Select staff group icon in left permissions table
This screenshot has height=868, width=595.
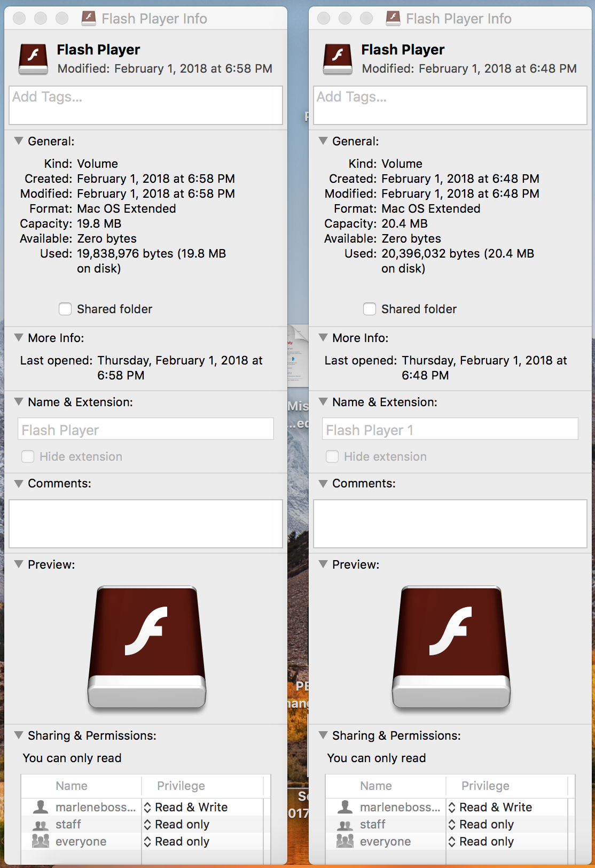(x=41, y=825)
